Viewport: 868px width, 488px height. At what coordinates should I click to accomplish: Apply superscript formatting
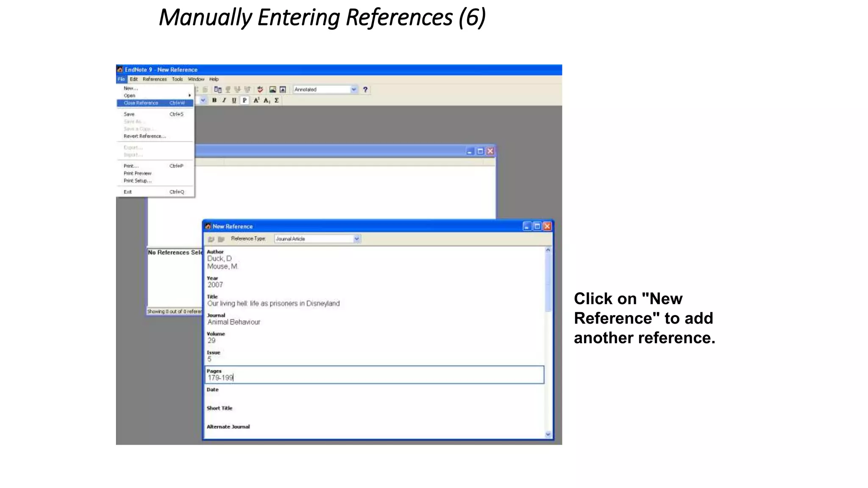(x=256, y=100)
